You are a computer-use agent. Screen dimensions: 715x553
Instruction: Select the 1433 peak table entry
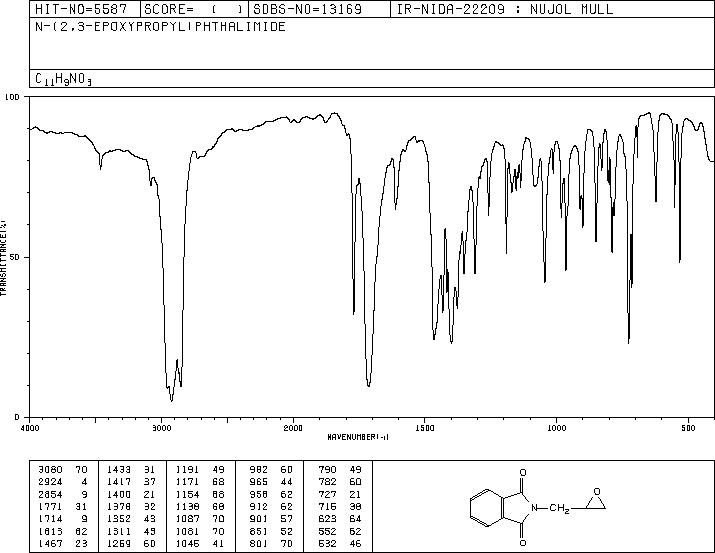[131, 470]
